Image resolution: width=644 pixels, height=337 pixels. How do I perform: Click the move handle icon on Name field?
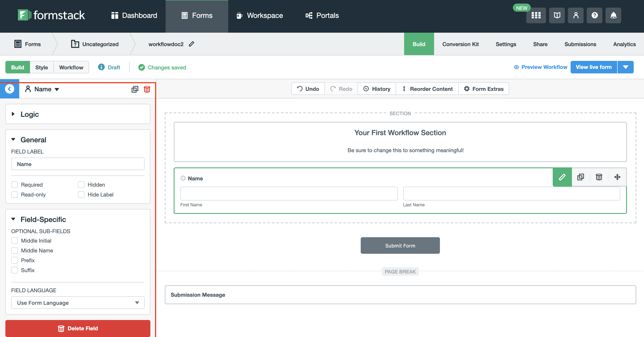[617, 177]
